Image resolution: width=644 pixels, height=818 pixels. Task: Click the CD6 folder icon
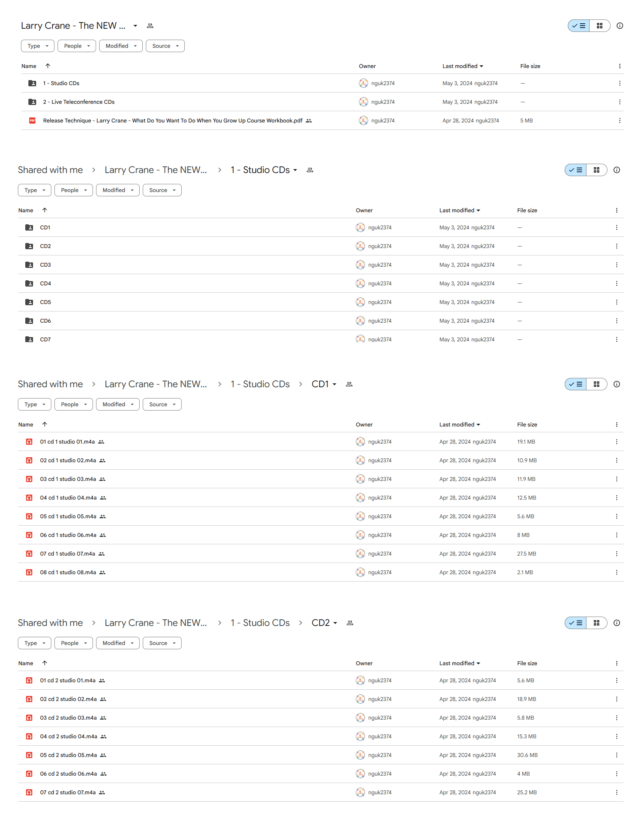click(x=29, y=321)
